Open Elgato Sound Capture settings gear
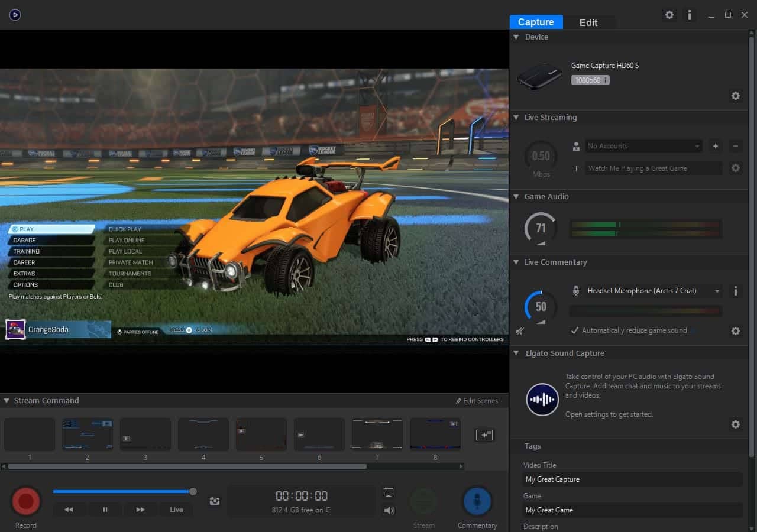 tap(736, 424)
